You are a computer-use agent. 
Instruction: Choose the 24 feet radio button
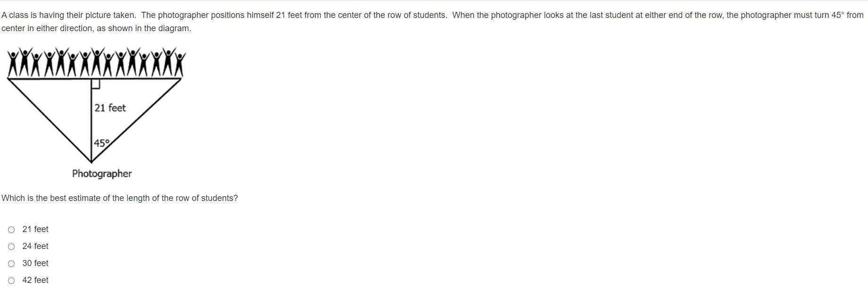pos(11,247)
